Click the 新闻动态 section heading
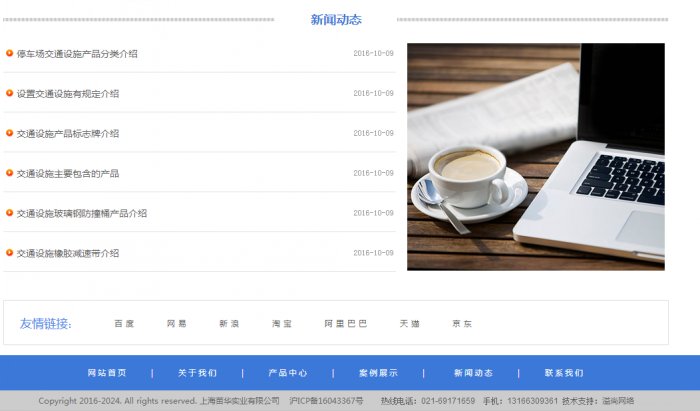The width and height of the screenshot is (700, 411). tap(336, 20)
